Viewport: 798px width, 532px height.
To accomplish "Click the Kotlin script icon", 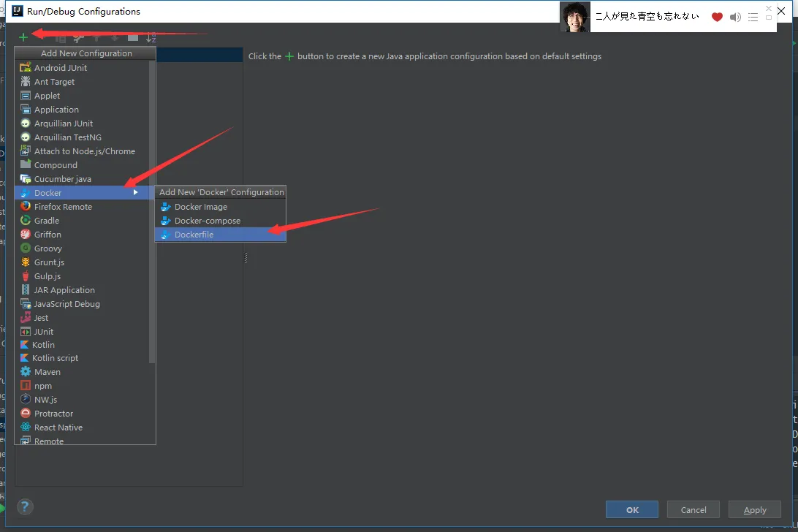I will [24, 358].
